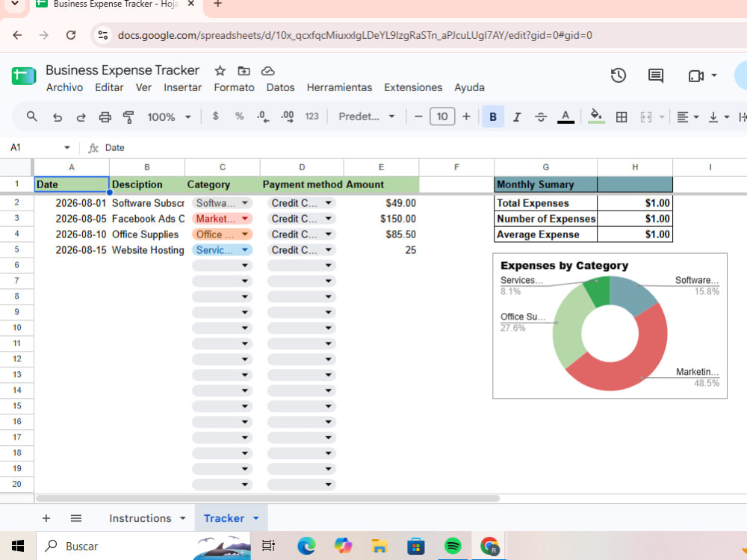Open text color picker
The height and width of the screenshot is (560, 747).
565,116
